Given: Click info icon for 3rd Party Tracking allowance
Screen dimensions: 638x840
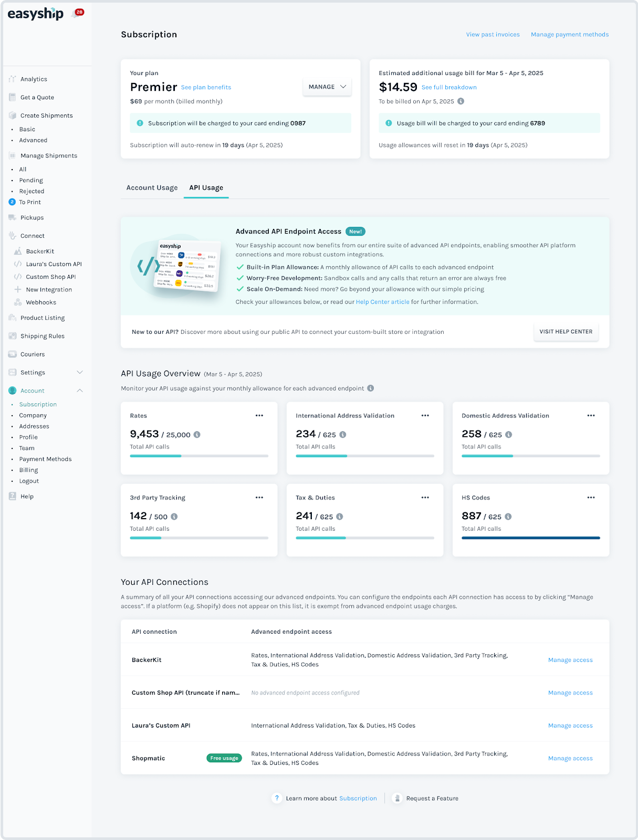Looking at the screenshot, I should pyautogui.click(x=174, y=517).
